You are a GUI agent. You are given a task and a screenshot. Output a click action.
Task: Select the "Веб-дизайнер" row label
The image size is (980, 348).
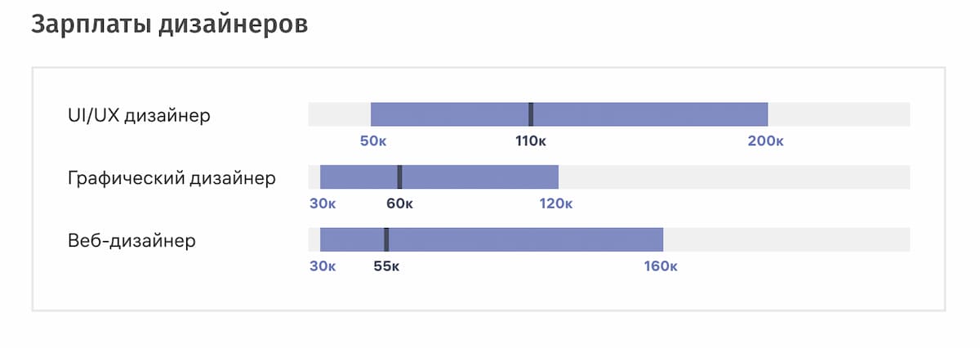(131, 241)
